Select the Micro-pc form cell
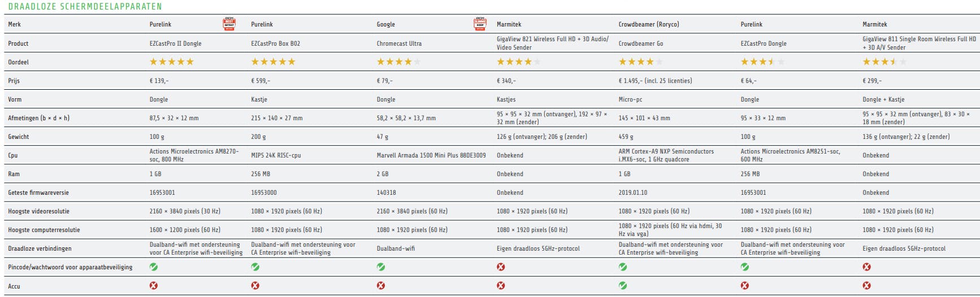This screenshot has height=297, width=980. tap(630, 99)
